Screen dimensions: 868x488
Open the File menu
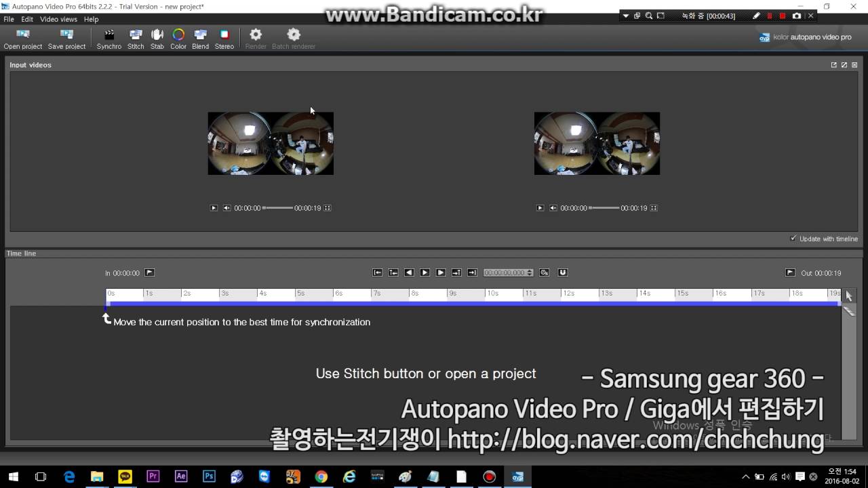[9, 19]
